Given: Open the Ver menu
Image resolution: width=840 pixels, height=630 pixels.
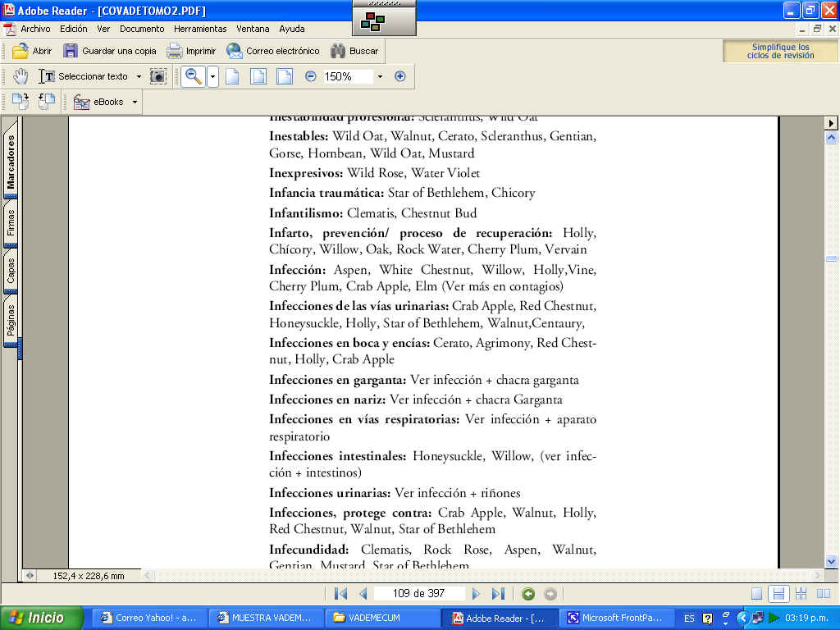Looking at the screenshot, I should pyautogui.click(x=103, y=29).
